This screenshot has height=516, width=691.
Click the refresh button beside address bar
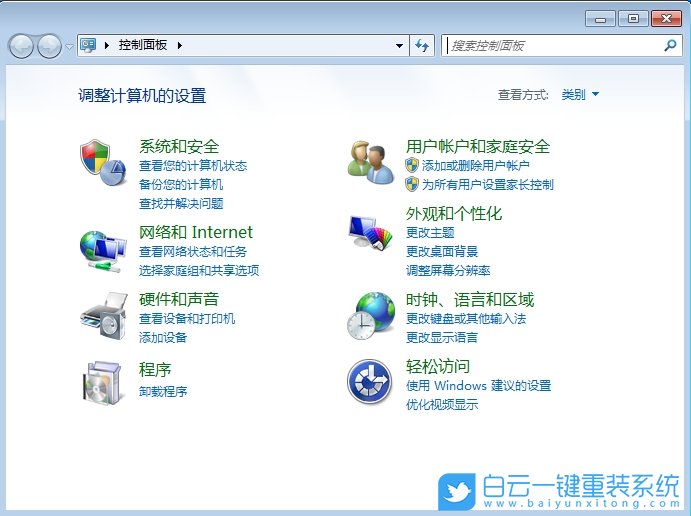(422, 45)
